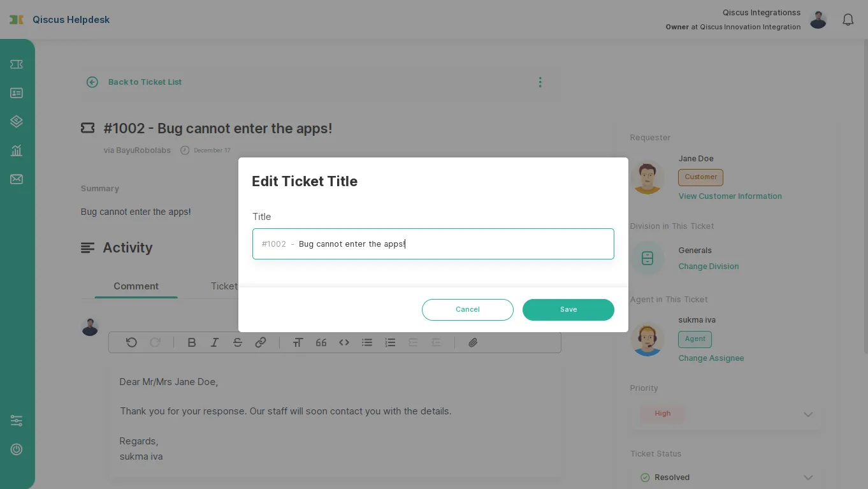Open the tickets icon in sidebar
Viewport: 868px width, 489px height.
[x=17, y=64]
